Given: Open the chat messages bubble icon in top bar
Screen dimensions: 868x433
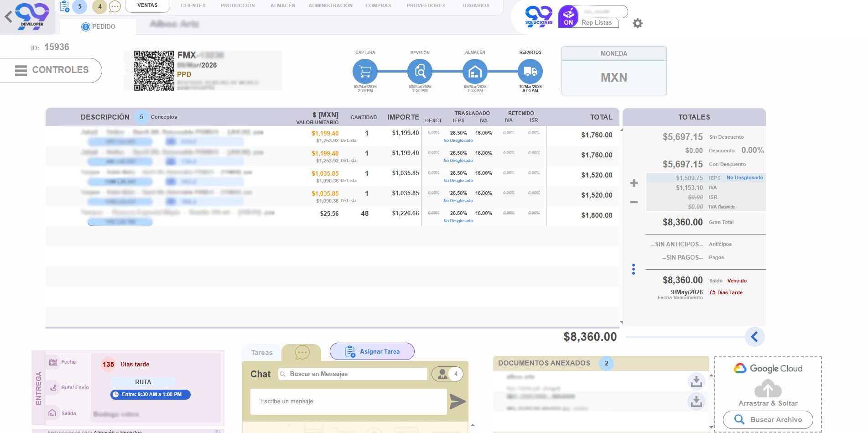Looking at the screenshot, I should click(115, 7).
